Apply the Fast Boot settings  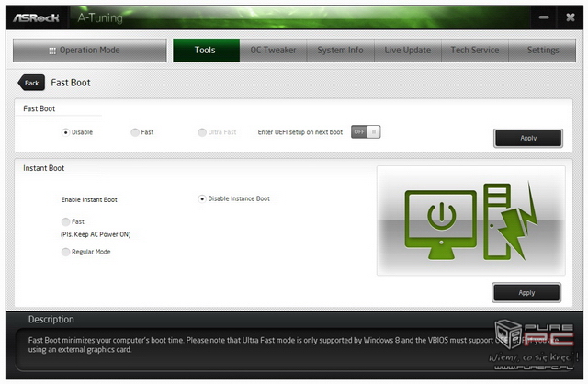click(x=527, y=138)
